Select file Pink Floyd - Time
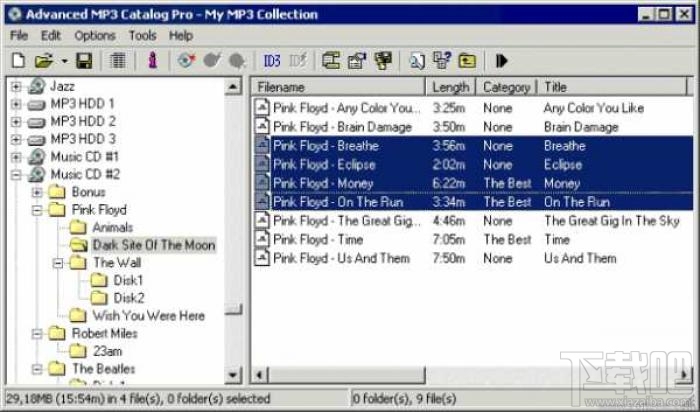 [318, 240]
